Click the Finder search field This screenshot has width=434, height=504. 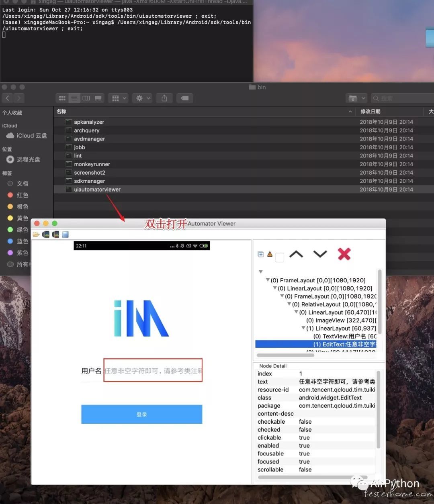point(402,98)
